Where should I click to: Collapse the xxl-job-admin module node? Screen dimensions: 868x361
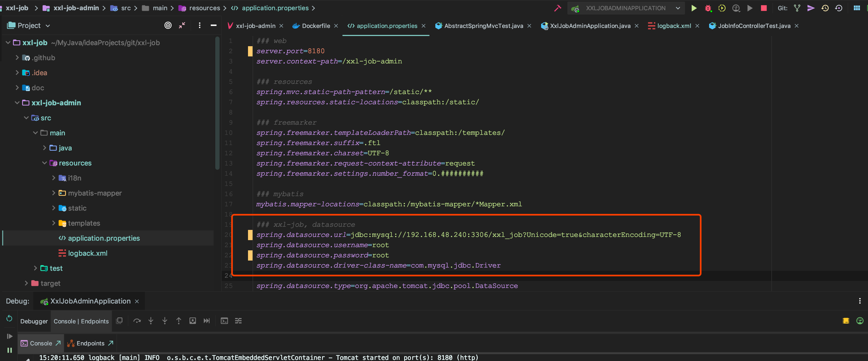click(17, 103)
